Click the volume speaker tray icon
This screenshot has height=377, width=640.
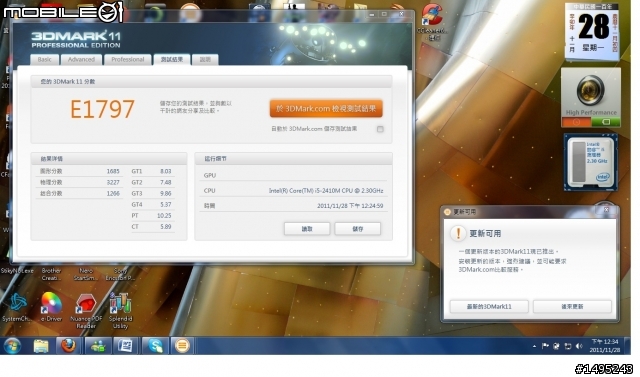pos(579,346)
